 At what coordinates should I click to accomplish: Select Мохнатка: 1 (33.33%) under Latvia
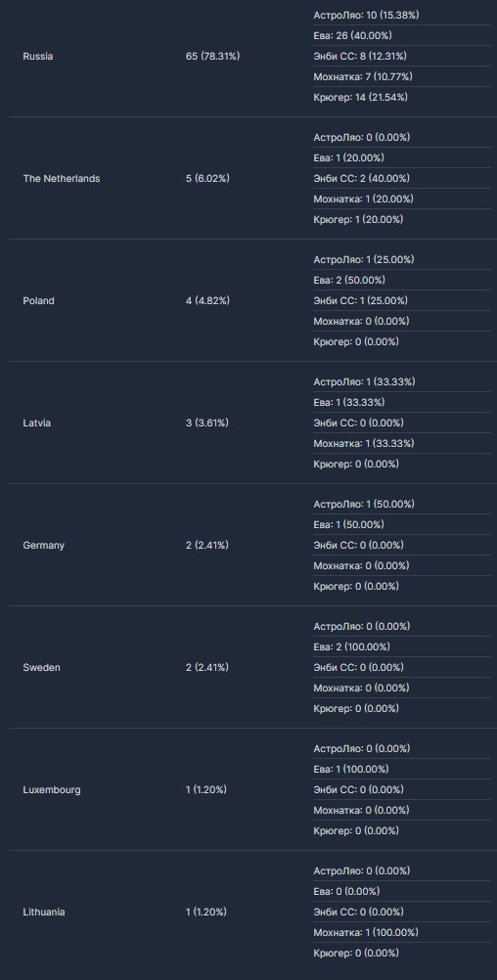[363, 443]
